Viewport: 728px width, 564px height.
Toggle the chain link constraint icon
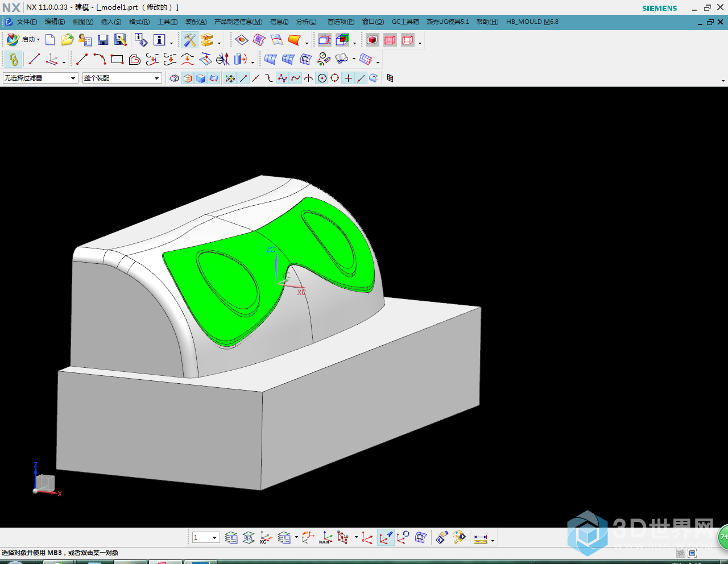(14, 59)
